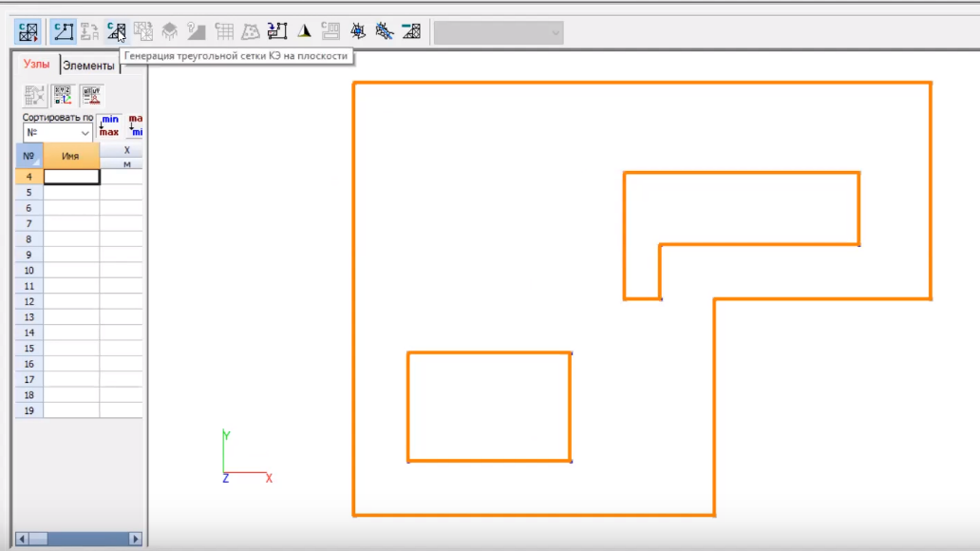Click the node supports table icon

[91, 95]
